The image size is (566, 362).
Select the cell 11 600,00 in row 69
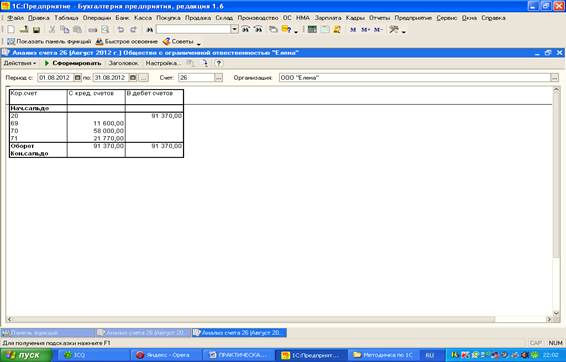(x=96, y=123)
